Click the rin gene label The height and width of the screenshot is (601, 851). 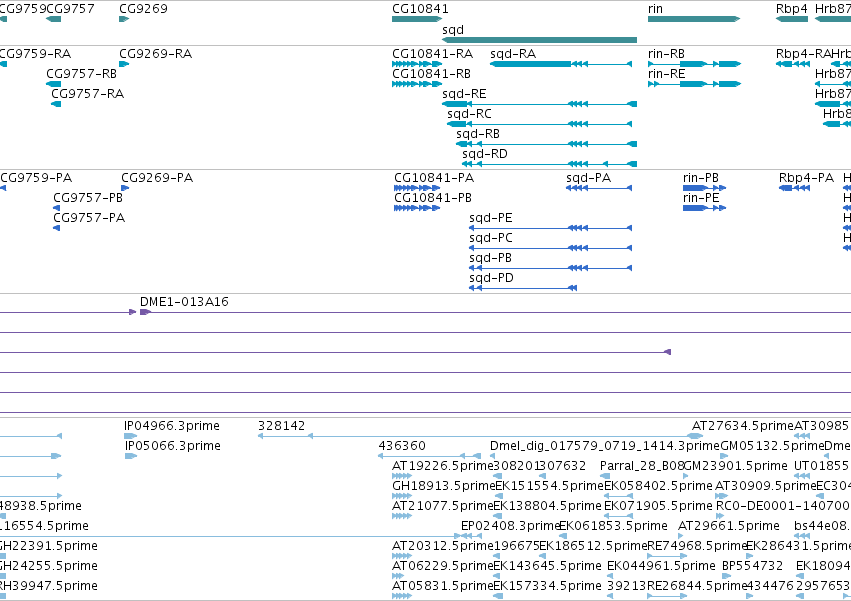pos(655,9)
